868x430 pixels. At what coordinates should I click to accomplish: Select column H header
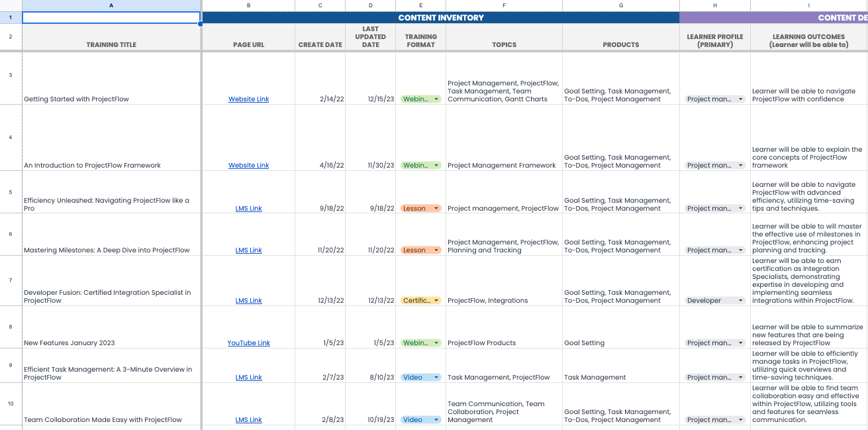pyautogui.click(x=715, y=5)
